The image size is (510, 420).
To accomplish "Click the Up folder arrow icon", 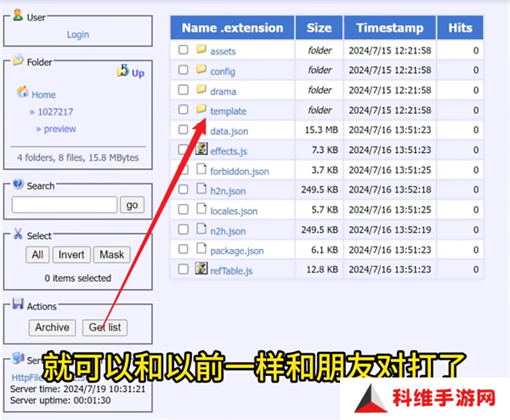I will click(122, 71).
